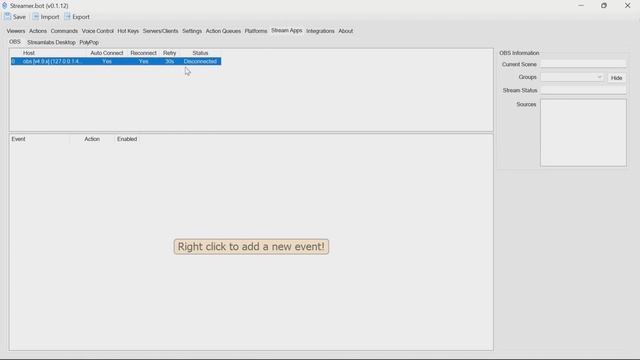Minimize the Streamer.bot window
The width and height of the screenshot is (640, 360).
581,6
